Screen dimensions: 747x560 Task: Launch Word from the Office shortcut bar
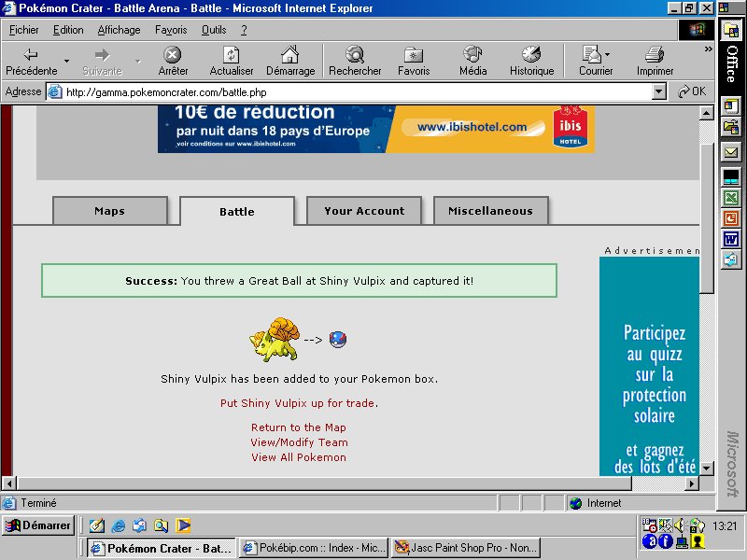(x=730, y=239)
